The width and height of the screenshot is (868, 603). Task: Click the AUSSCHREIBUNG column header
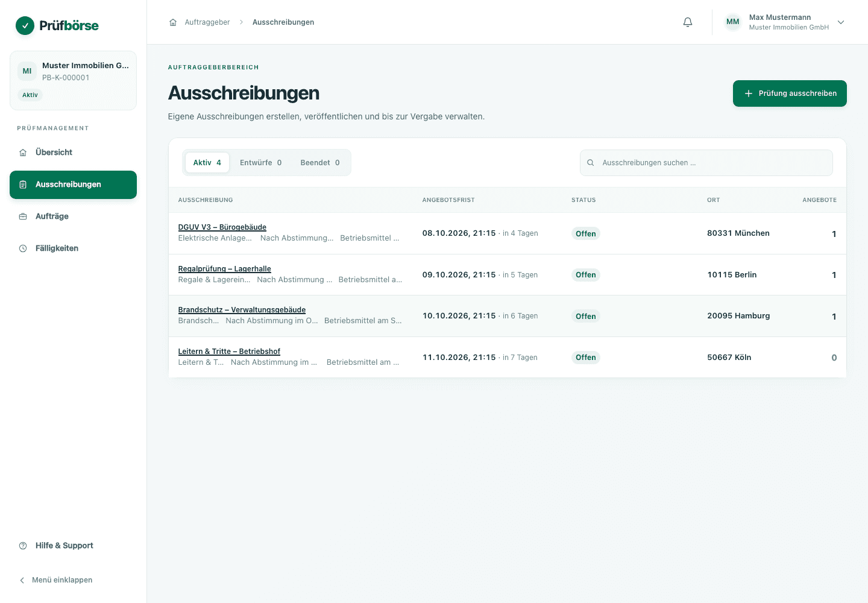[x=206, y=200]
